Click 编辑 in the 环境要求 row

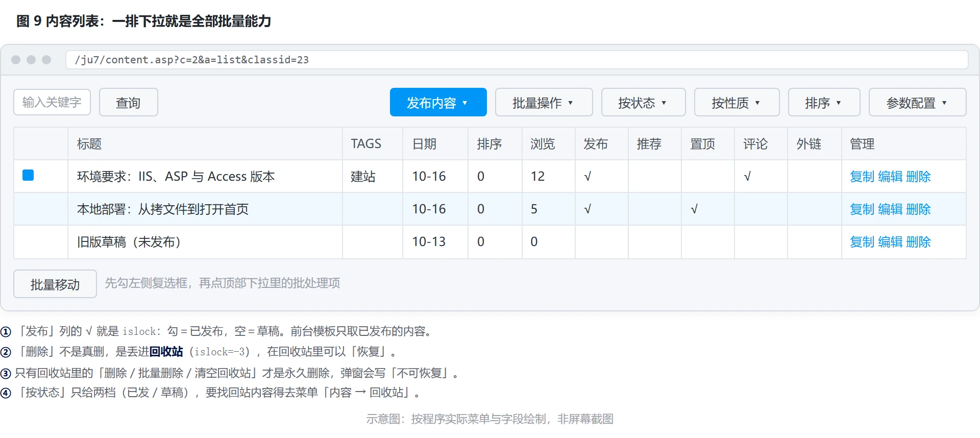point(890,177)
